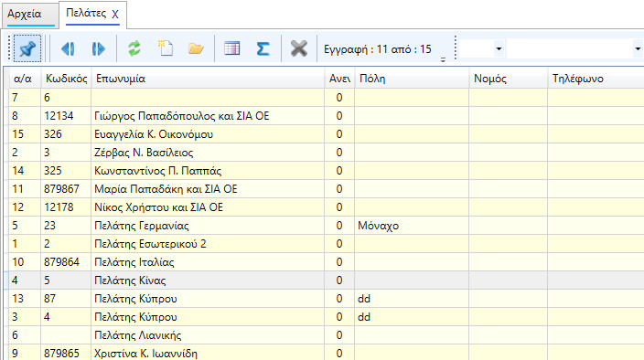Go to next record arrow

[x=98, y=48]
